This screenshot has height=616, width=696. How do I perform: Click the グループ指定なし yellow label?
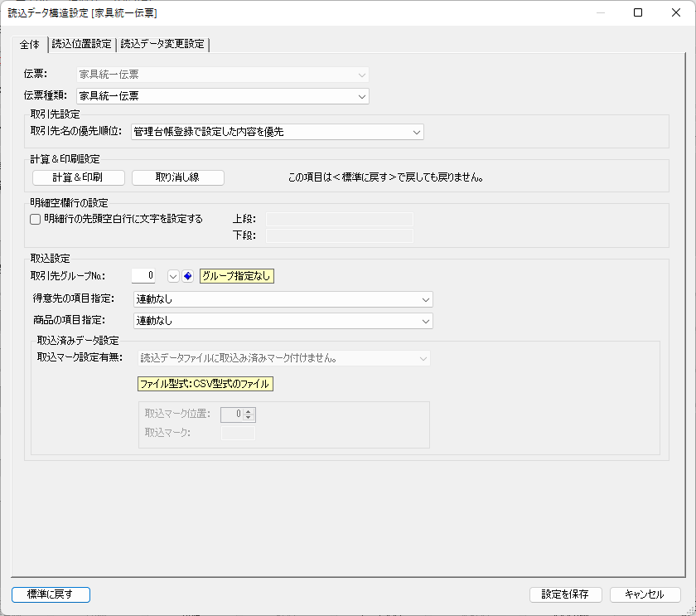coord(237,276)
